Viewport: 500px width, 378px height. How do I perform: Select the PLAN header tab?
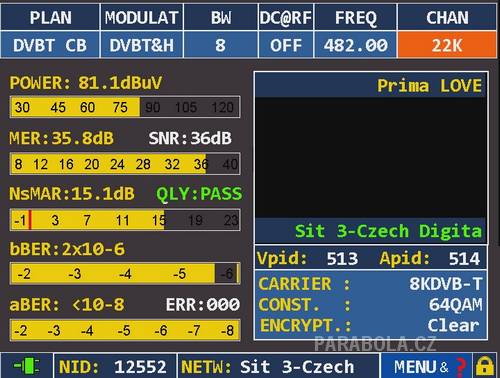coord(50,17)
